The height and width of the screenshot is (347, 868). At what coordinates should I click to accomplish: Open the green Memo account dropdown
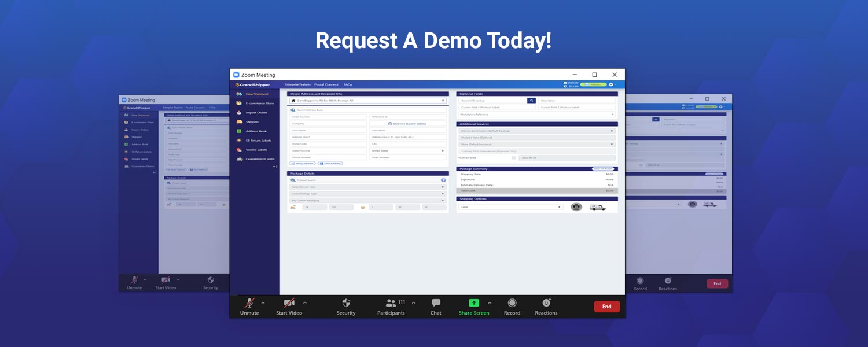coord(594,84)
